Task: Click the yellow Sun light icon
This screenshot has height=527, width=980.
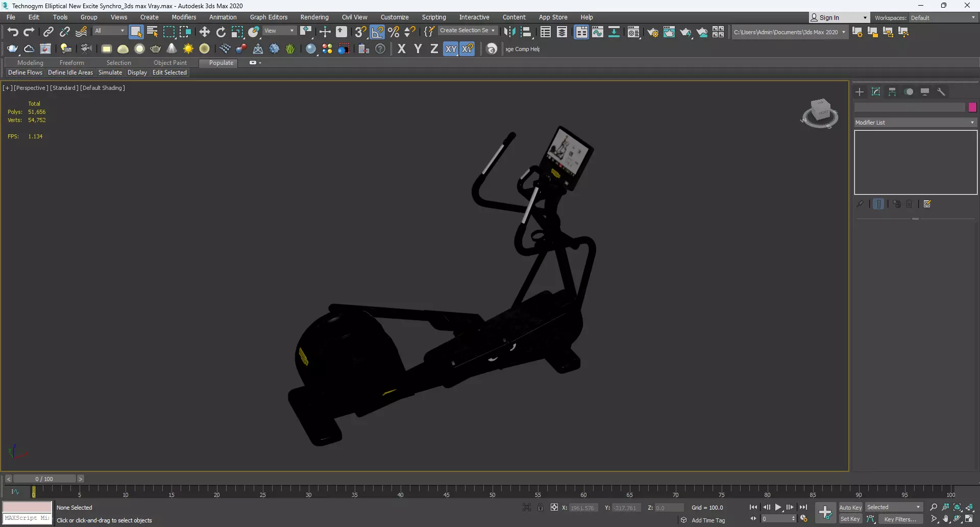Action: click(x=188, y=49)
